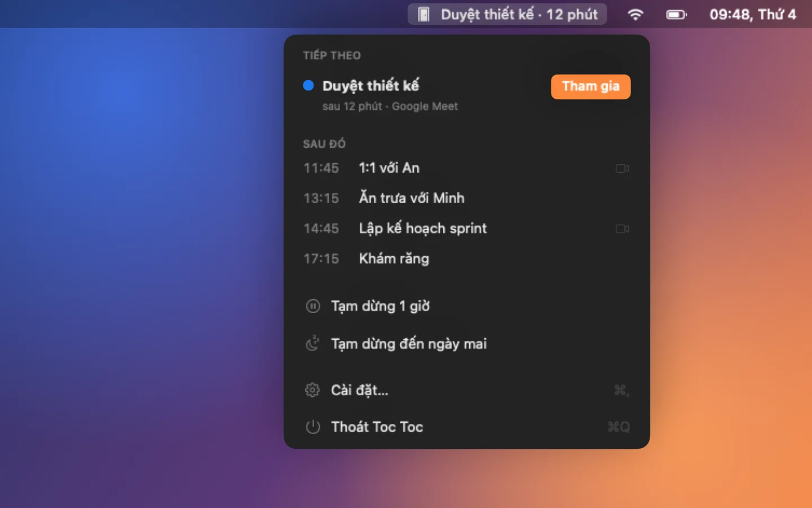Select the Lập kế hoạch sprint event
The height and width of the screenshot is (508, 812).
[467, 229]
